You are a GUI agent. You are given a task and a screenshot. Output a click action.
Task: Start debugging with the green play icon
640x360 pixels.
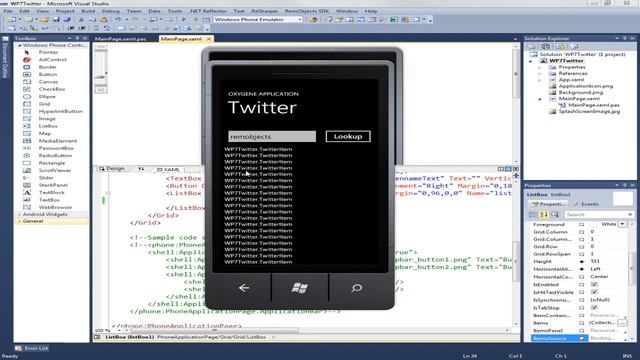(184, 20)
